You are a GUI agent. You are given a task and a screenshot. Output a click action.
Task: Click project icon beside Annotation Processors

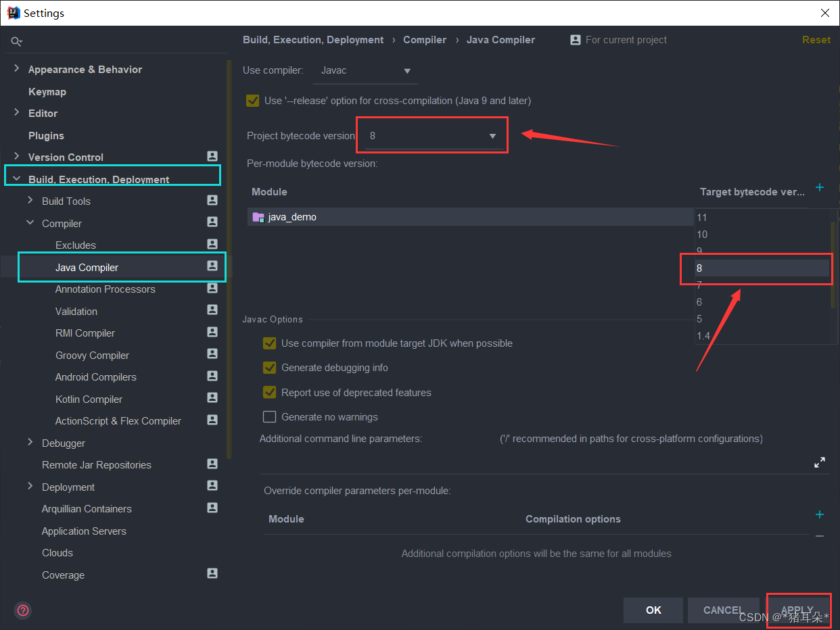click(x=212, y=288)
